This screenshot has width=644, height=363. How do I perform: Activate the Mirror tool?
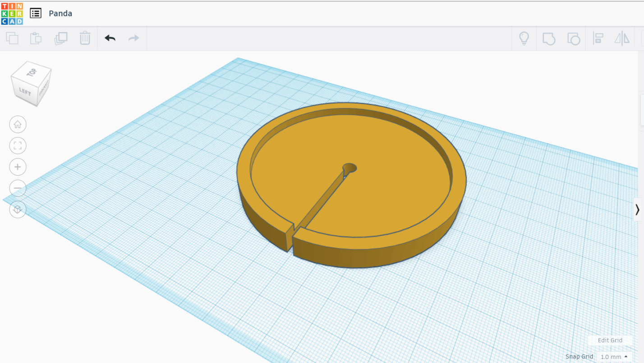[x=622, y=38]
